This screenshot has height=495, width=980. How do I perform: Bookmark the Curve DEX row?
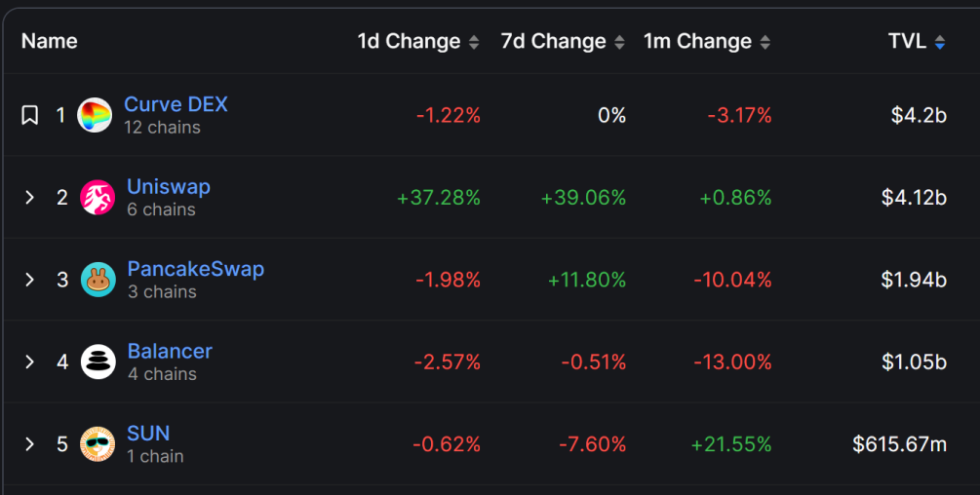tap(30, 115)
